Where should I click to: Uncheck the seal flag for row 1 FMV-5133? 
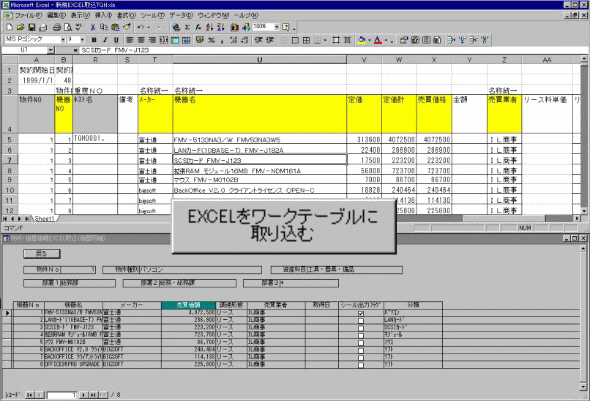(361, 313)
